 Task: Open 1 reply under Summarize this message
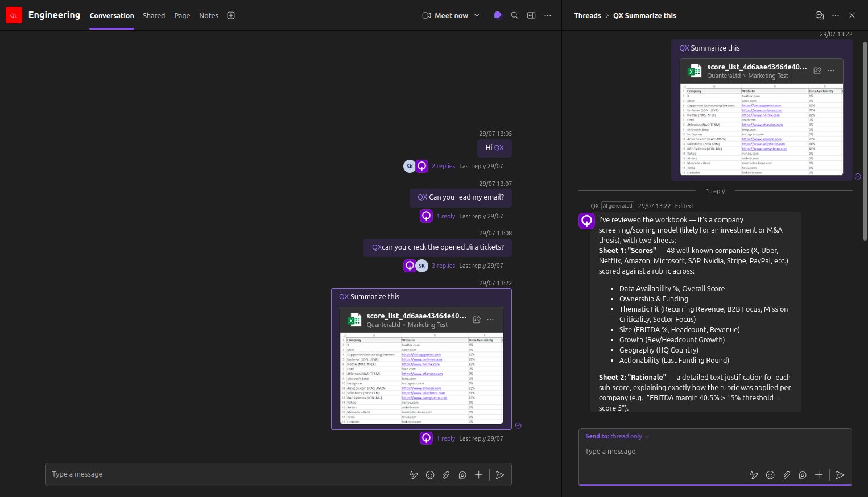pyautogui.click(x=446, y=438)
